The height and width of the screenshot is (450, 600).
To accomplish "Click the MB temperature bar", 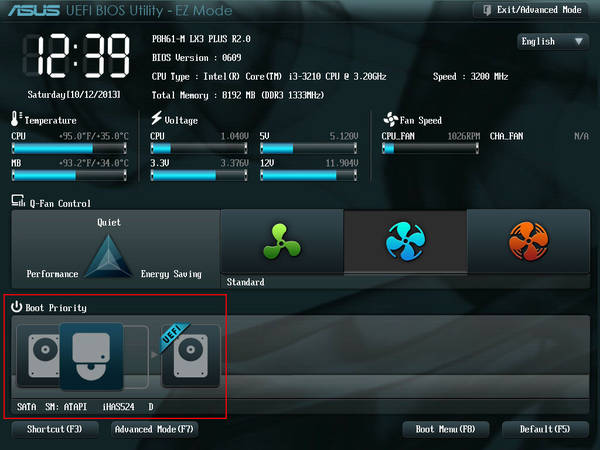I will (x=69, y=175).
